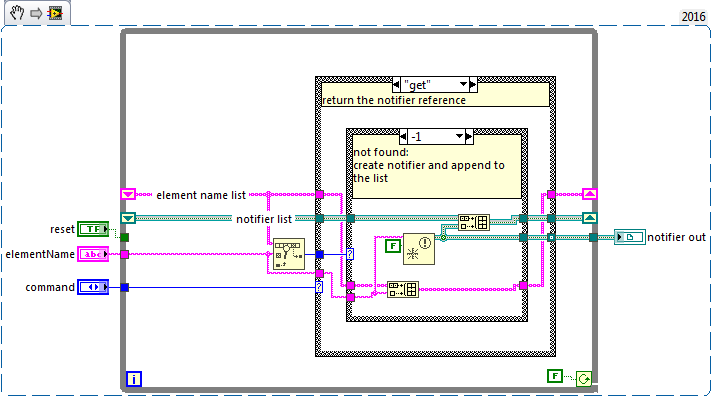
Task: Go to previous case before -1
Action: pos(404,136)
